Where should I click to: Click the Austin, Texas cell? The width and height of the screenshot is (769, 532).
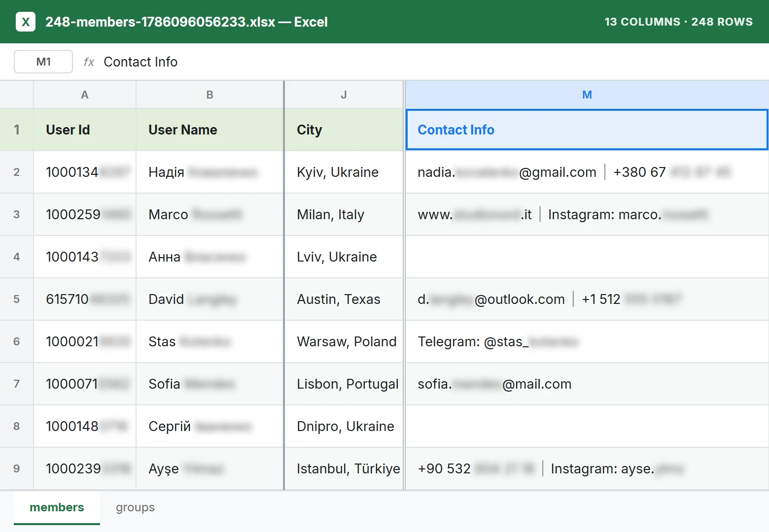coord(344,299)
